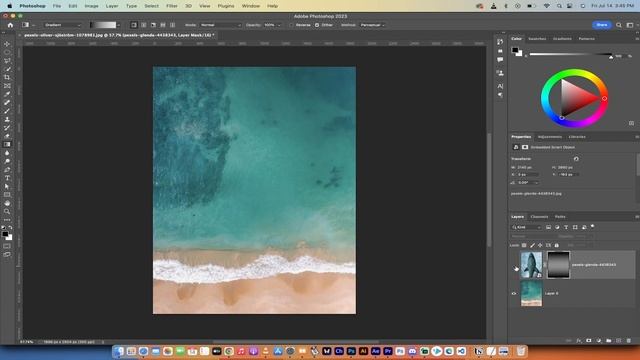Hide Layer 0 with its eye icon

pos(514,293)
